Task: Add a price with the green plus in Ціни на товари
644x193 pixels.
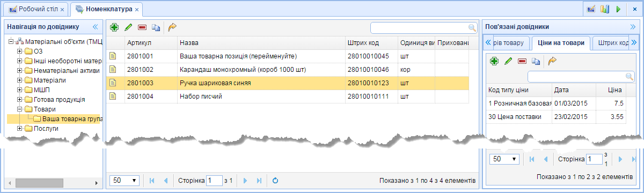Action: 494,62
